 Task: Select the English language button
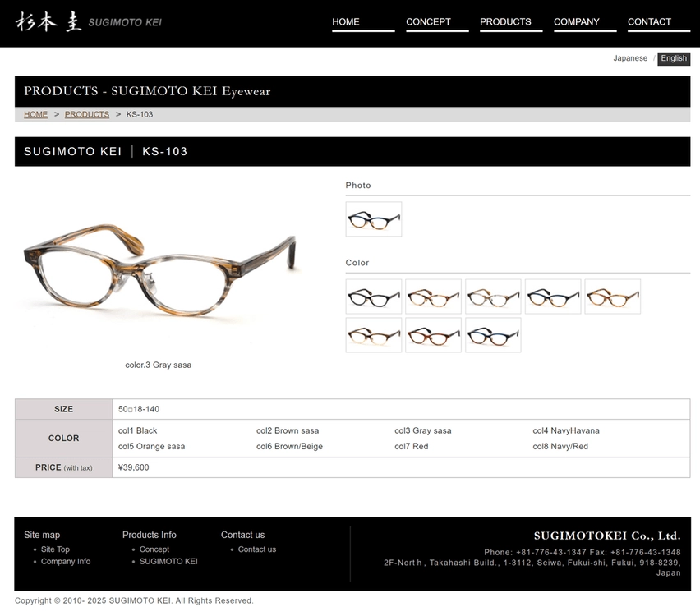pyautogui.click(x=674, y=58)
